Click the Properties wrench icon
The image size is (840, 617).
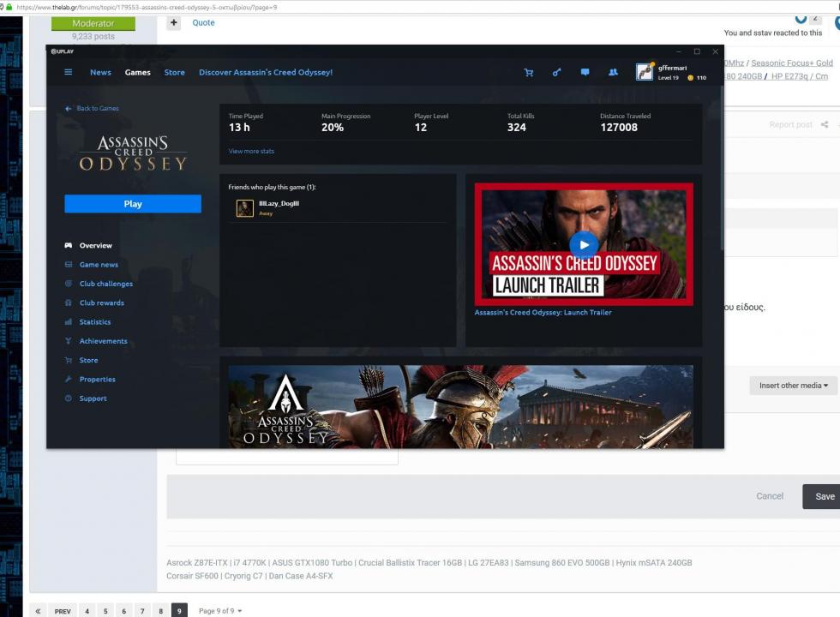(68, 379)
